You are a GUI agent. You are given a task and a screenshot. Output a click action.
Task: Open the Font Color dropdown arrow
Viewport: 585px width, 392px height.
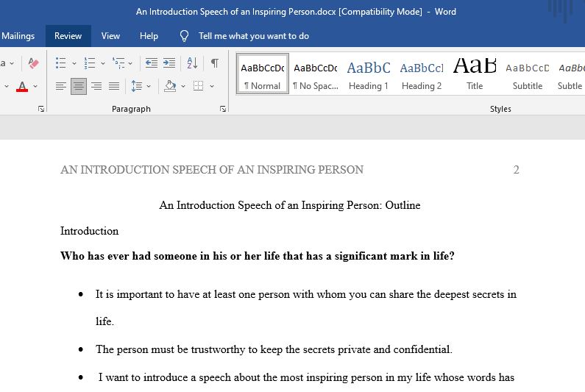coord(35,87)
